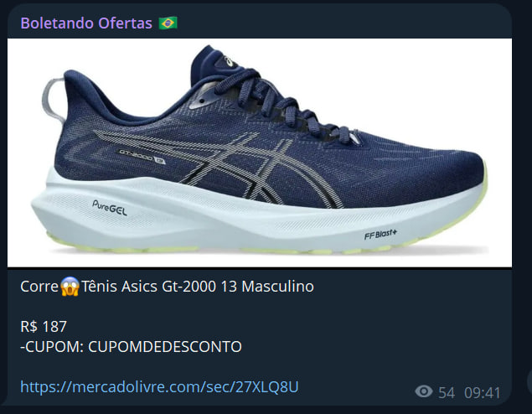Open the Boletando Ofertas channel name
Viewport: 532px width, 414px height.
86,23
